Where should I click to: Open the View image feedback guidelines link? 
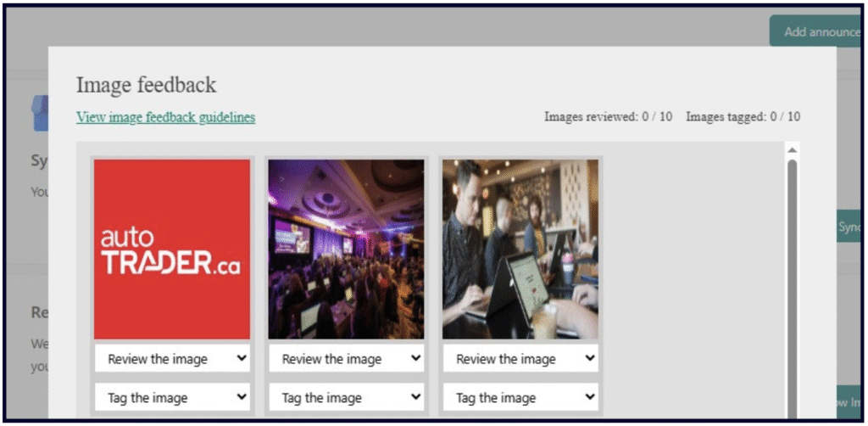[165, 117]
